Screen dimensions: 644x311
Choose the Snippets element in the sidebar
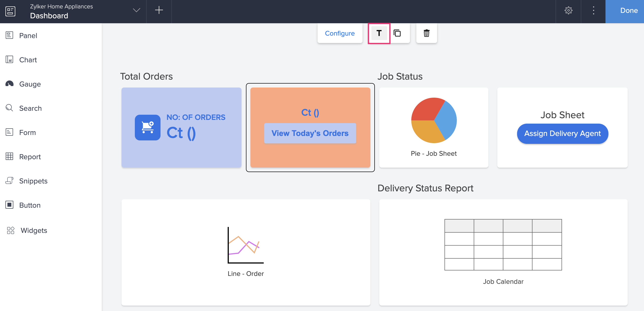pyautogui.click(x=33, y=181)
